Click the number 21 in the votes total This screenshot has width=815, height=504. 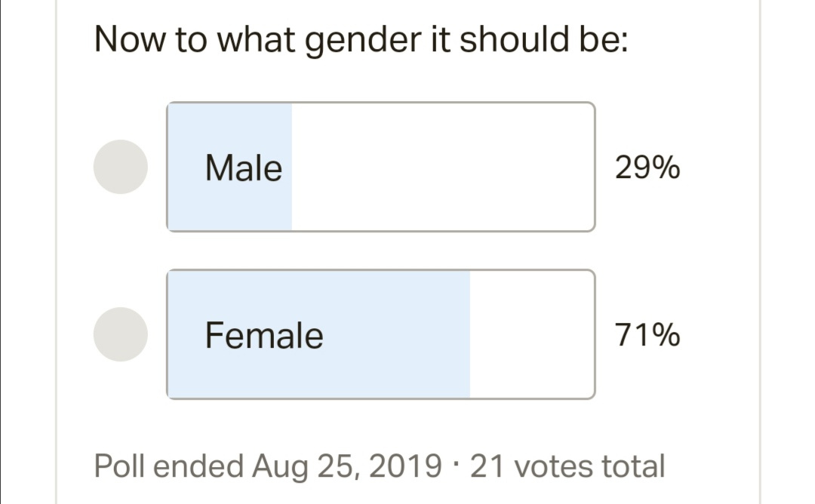coord(484,466)
